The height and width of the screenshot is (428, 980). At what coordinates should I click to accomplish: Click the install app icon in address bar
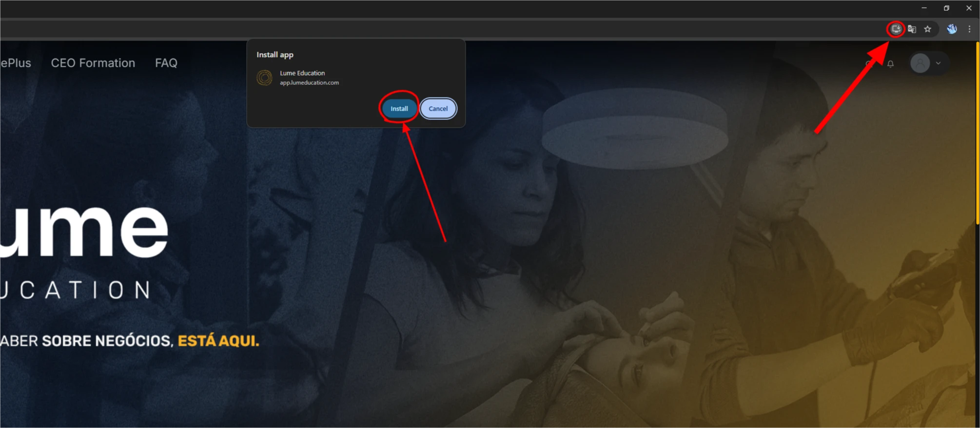click(896, 29)
